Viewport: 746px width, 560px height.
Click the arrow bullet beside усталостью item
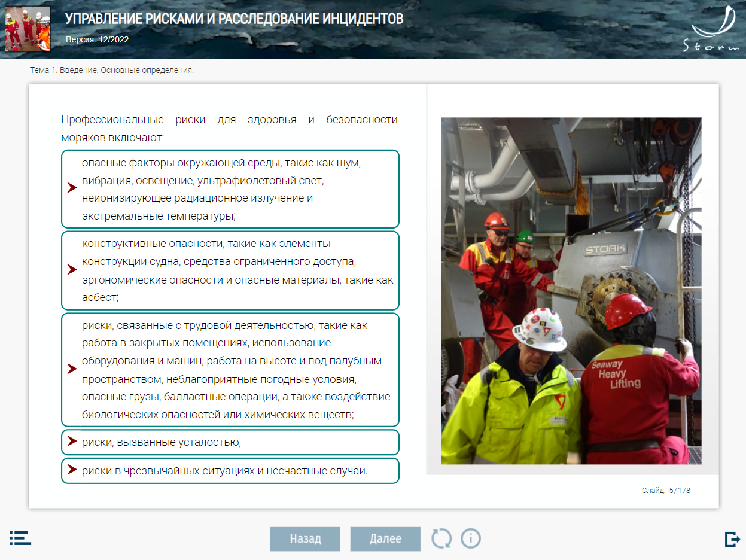pyautogui.click(x=72, y=441)
